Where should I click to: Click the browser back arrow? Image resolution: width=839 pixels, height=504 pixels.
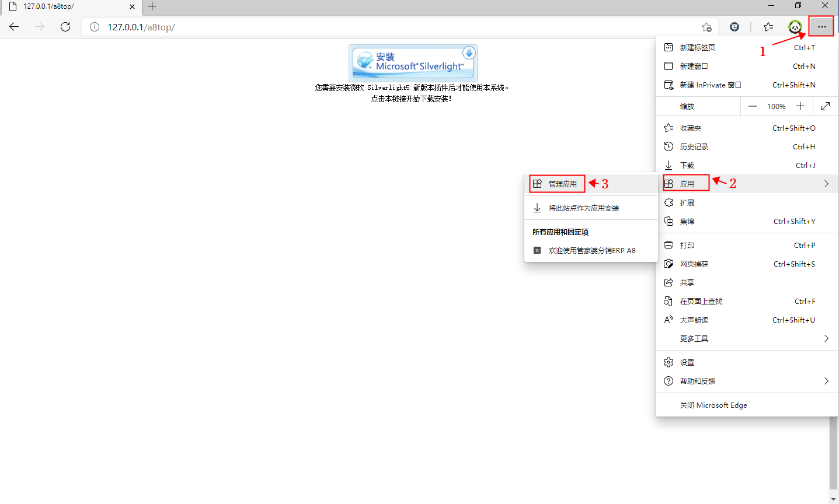14,27
